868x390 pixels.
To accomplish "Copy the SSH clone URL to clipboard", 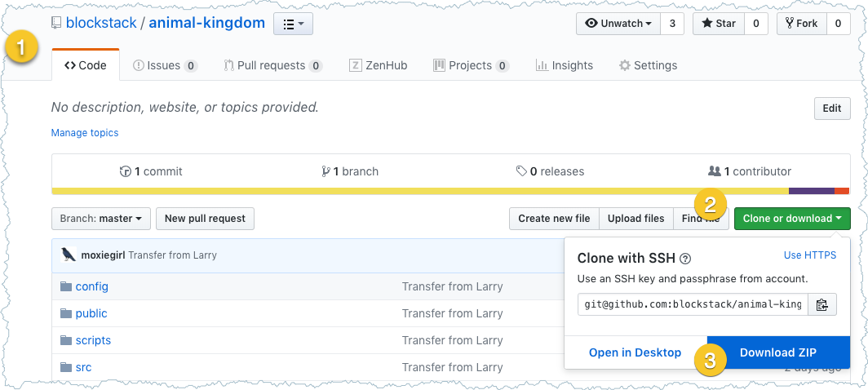I will click(821, 304).
